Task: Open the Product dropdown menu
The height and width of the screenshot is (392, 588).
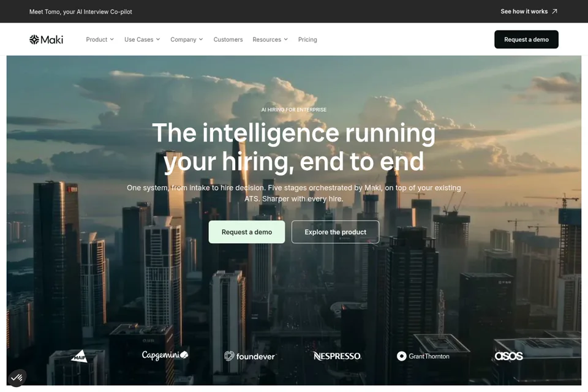Action: point(100,39)
